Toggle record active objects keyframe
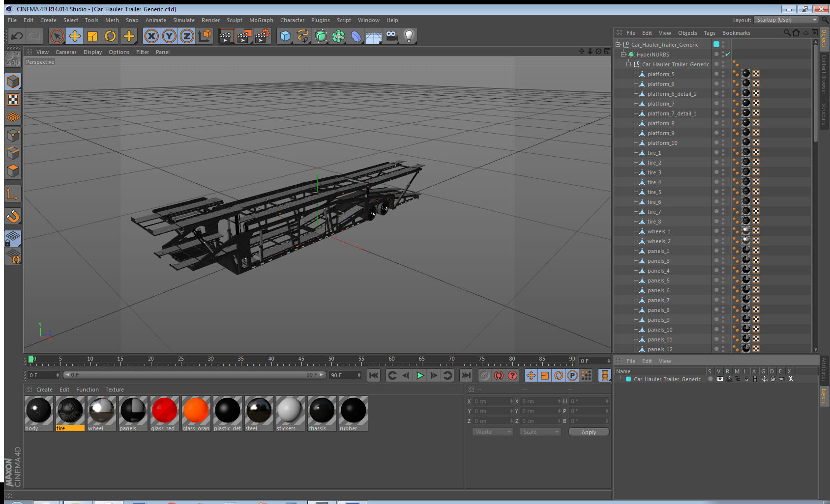Viewport: 830px width, 504px height. 485,375
